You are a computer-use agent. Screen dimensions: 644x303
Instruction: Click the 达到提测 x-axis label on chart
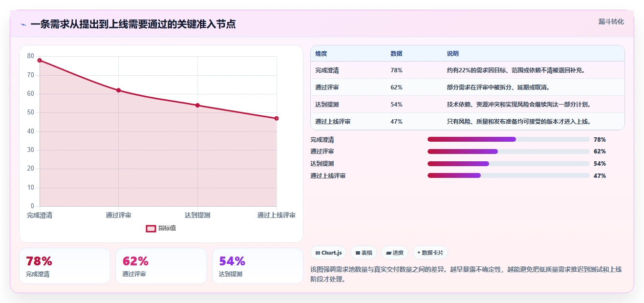tap(197, 216)
